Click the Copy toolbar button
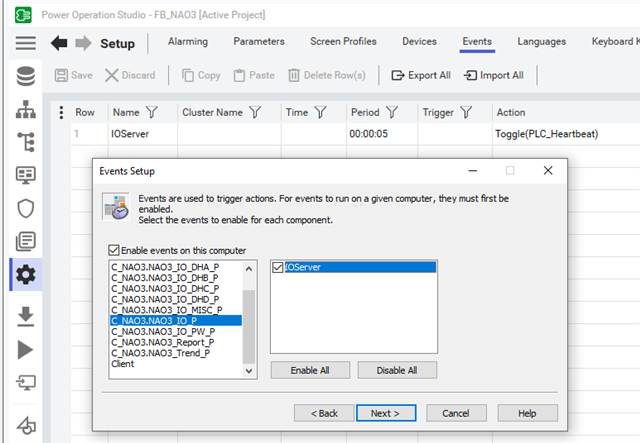The height and width of the screenshot is (443, 640). pos(201,75)
